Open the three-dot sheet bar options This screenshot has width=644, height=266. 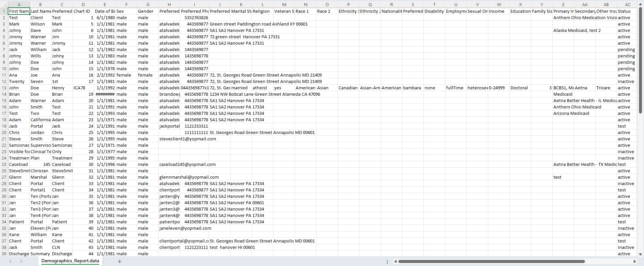[387, 262]
